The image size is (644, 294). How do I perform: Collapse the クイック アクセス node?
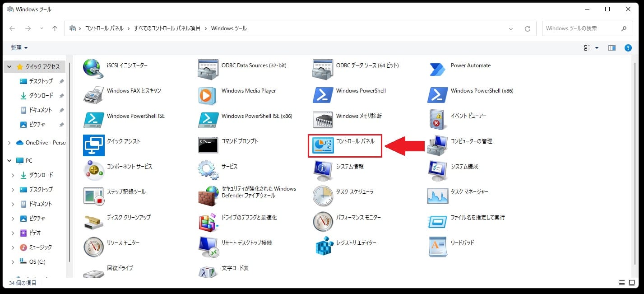[9, 67]
